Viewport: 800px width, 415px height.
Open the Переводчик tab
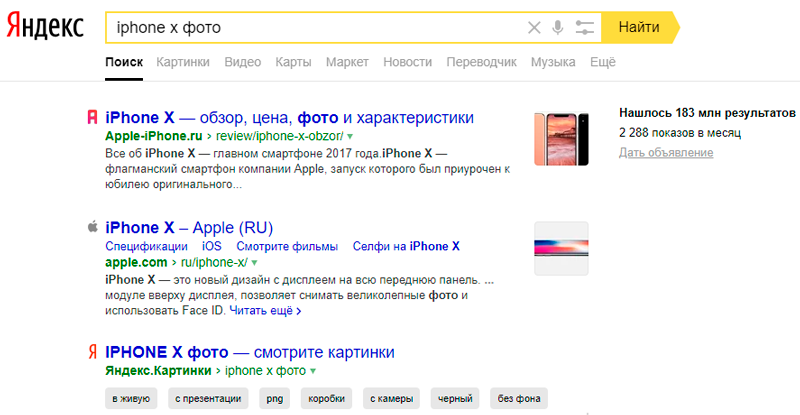click(x=481, y=62)
